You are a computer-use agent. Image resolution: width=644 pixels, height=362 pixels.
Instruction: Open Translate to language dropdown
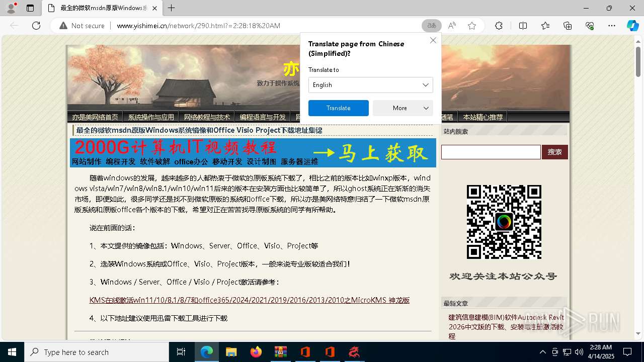tap(370, 85)
